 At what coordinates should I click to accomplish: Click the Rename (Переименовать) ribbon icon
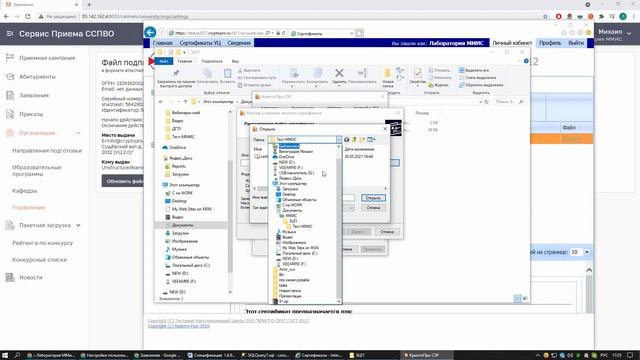[x=362, y=73]
